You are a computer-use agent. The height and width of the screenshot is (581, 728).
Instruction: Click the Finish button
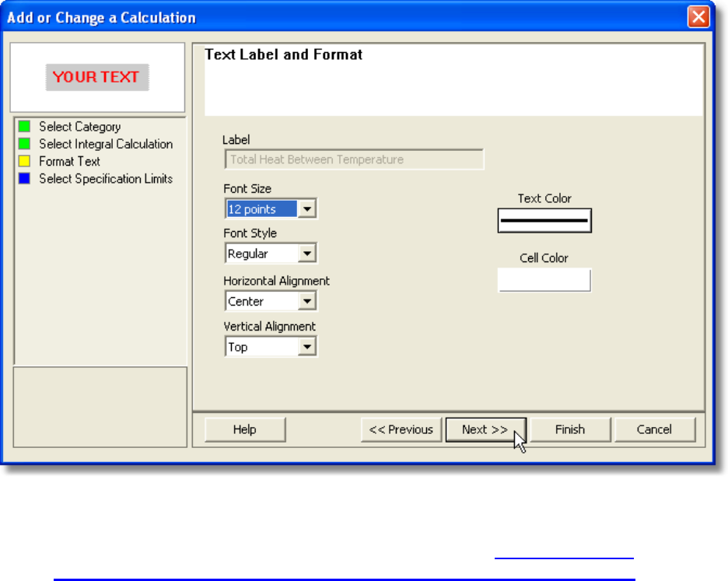pos(570,429)
